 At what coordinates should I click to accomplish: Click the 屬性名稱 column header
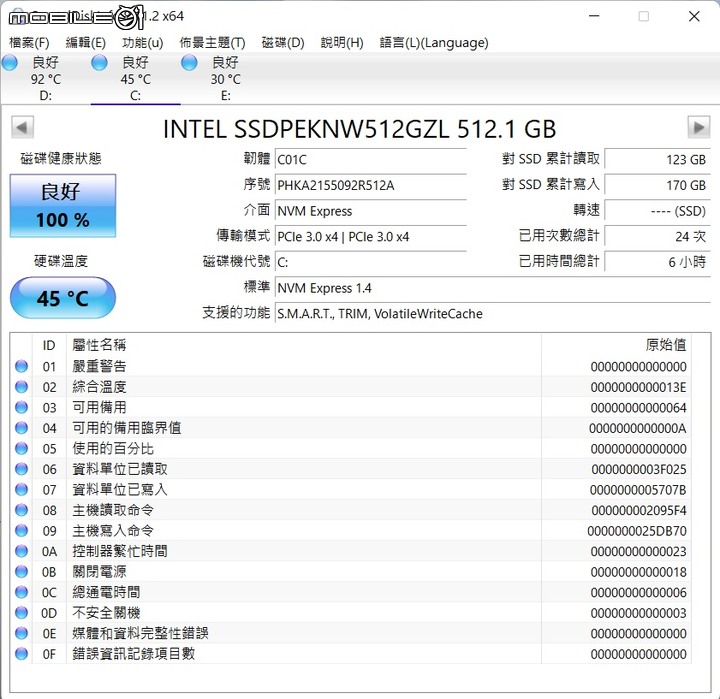[304, 345]
